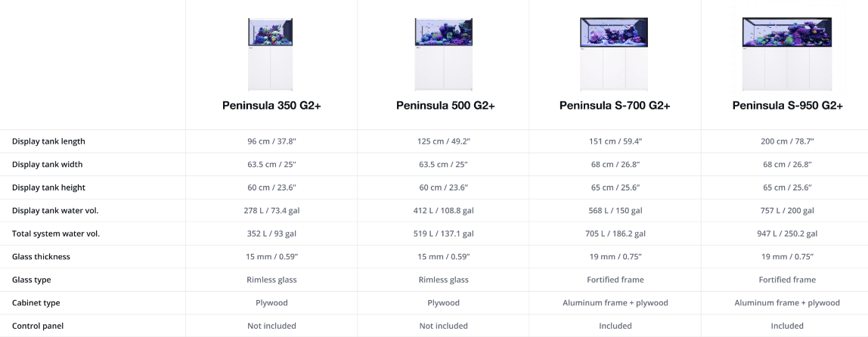Viewport: 868px width, 337px height.
Task: Click the Peninsula 500 G2+ heading
Action: pyautogui.click(x=445, y=105)
